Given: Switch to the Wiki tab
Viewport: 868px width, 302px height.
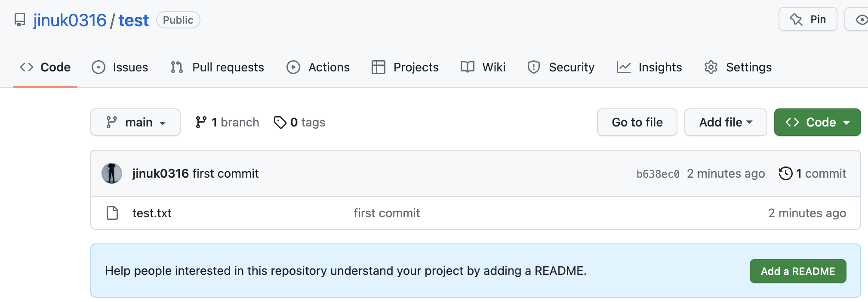Looking at the screenshot, I should coord(483,67).
